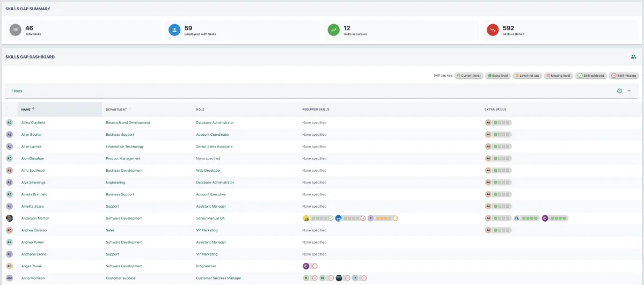
Task: Click the Required Skills column header
Action: (x=316, y=109)
